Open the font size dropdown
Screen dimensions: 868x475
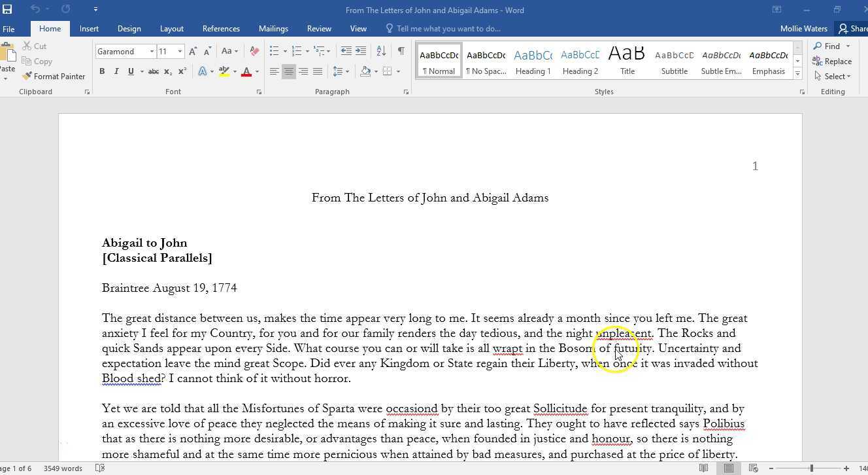pos(178,51)
